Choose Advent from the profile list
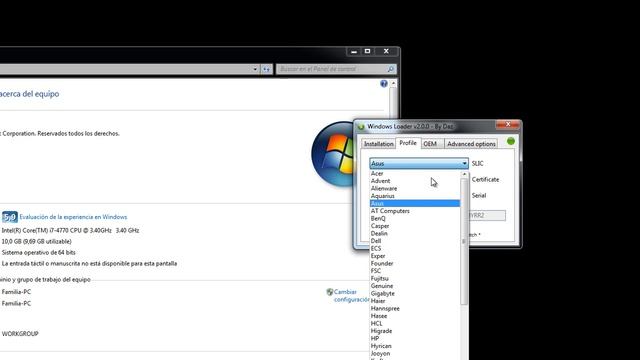 point(415,181)
